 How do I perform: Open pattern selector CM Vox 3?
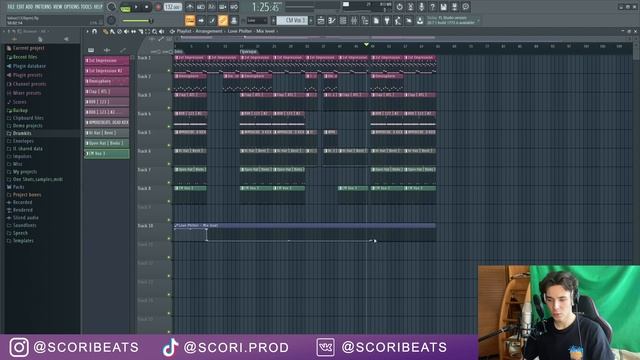coord(293,20)
